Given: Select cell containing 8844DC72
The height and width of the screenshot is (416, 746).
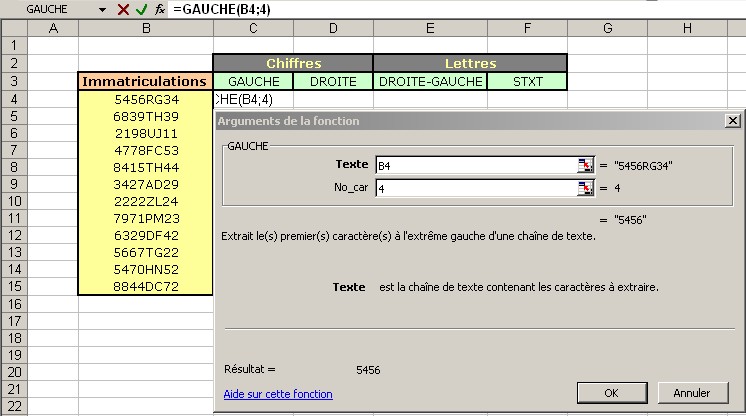Looking at the screenshot, I should [146, 286].
